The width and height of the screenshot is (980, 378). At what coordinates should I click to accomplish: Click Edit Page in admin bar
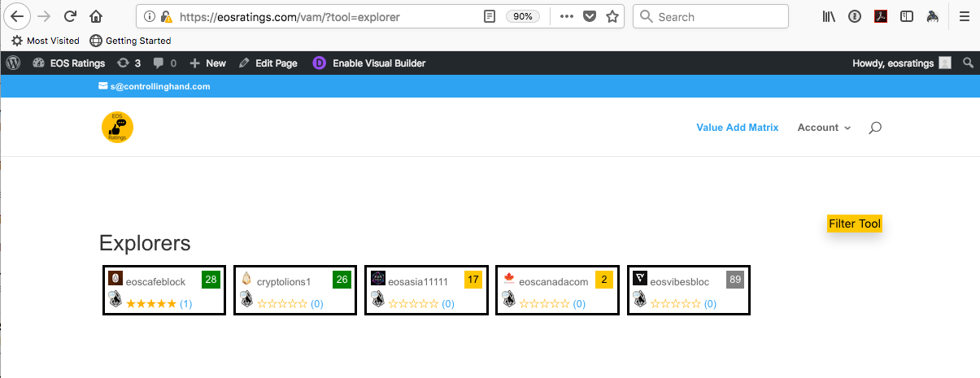click(x=268, y=63)
